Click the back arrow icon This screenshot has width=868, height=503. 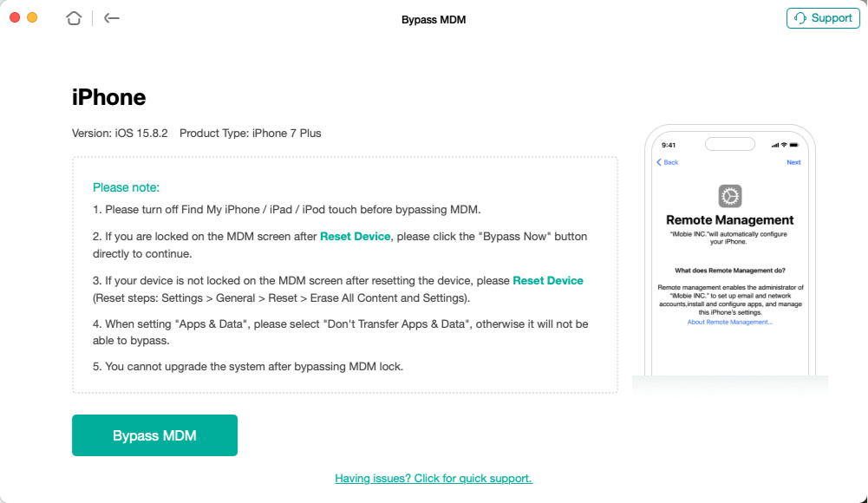(112, 18)
